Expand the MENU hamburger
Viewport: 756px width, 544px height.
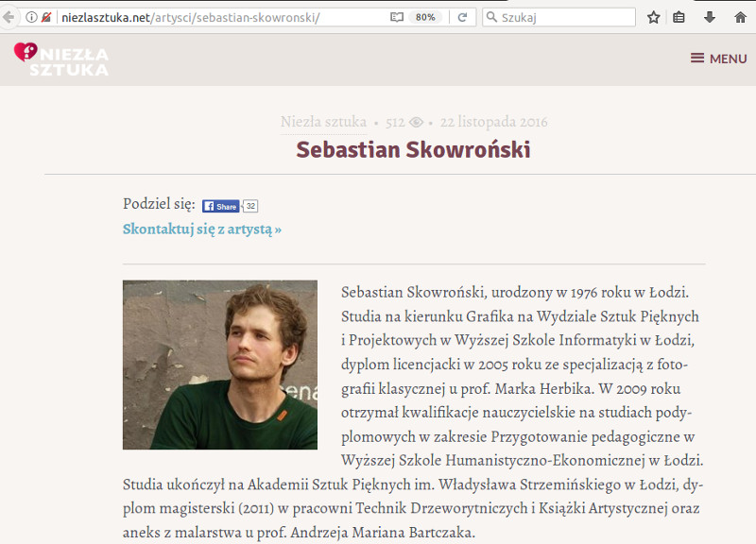tap(719, 59)
